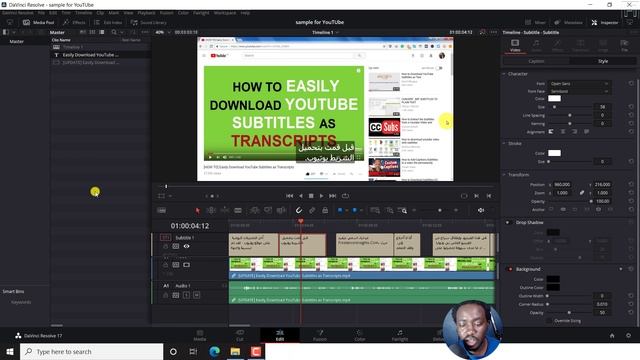This screenshot has width=640, height=360.
Task: Click the Overwrite Clip toolbar icon
Action: (x=268, y=211)
